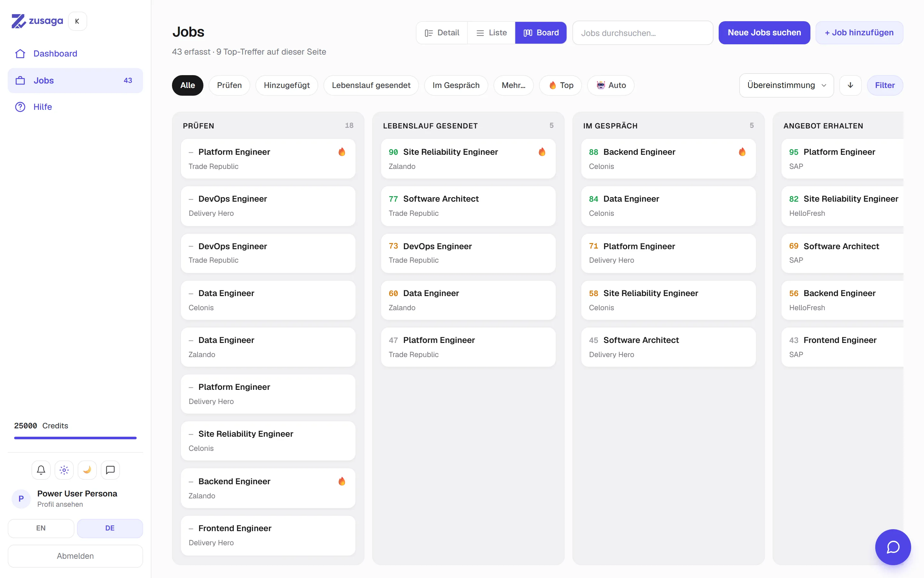Click the PRÜFEN column header
This screenshot has height=578, width=924.
tap(199, 126)
